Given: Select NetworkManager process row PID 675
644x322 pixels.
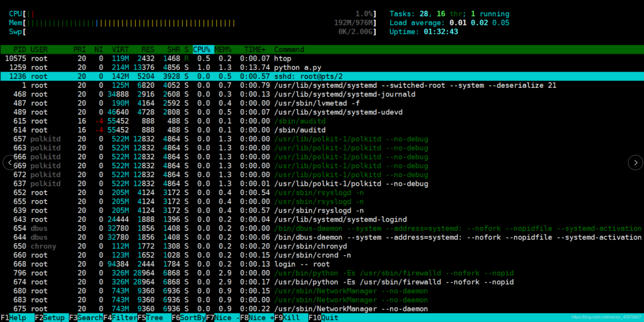Looking at the screenshot, I should pos(322,309).
